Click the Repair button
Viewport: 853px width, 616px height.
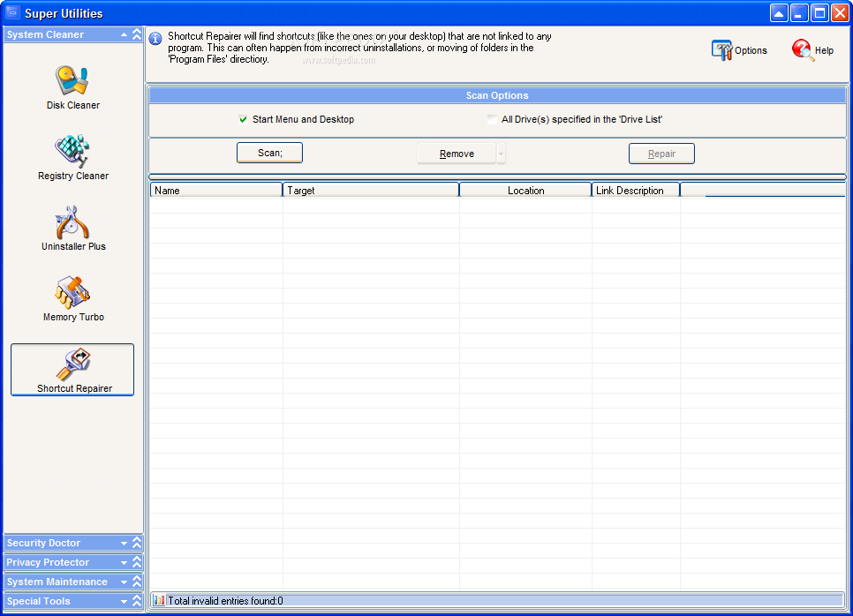pyautogui.click(x=661, y=154)
